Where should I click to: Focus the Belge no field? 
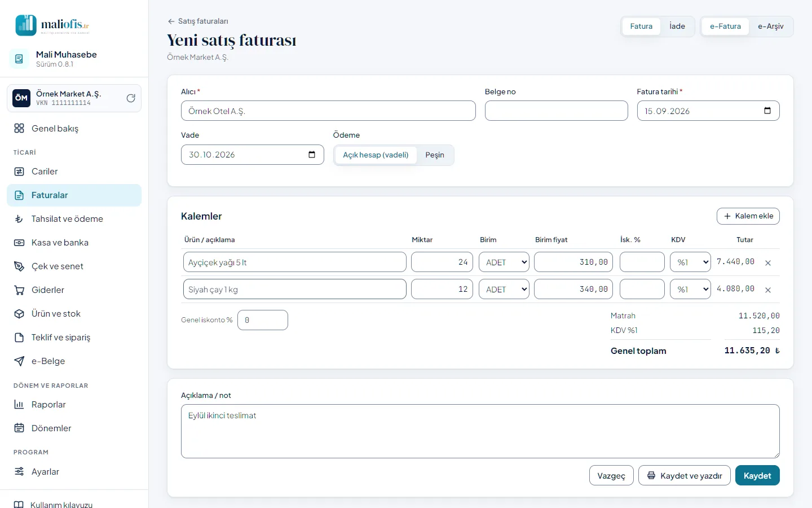point(556,111)
